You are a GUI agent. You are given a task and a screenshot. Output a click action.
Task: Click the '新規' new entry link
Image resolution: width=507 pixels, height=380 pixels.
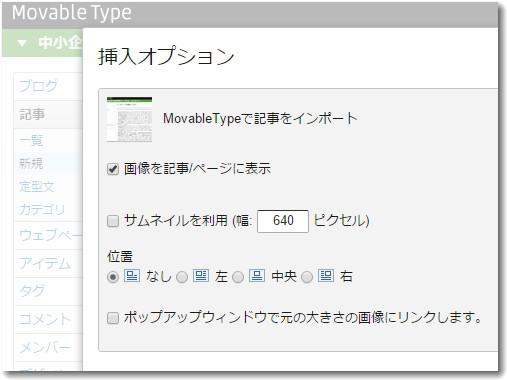click(31, 164)
